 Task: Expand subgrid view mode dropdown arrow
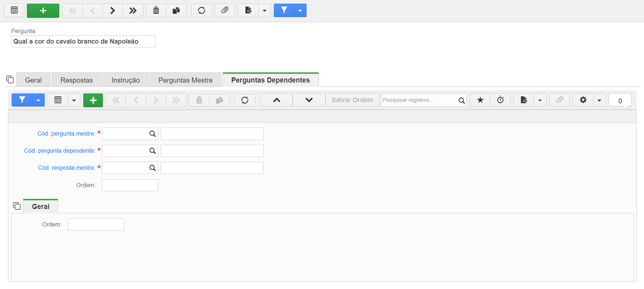tap(74, 100)
